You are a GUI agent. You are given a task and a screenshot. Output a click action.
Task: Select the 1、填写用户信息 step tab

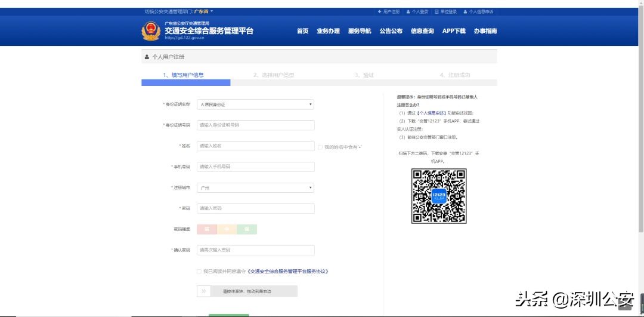(x=183, y=75)
